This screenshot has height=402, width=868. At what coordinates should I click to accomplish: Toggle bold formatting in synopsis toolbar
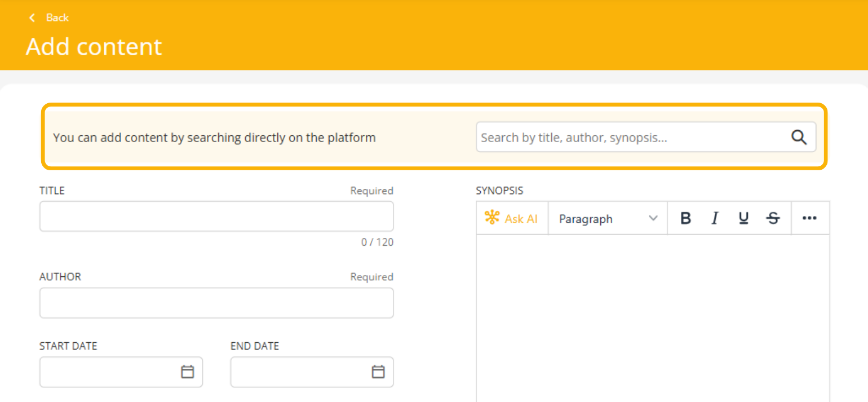pyautogui.click(x=685, y=218)
